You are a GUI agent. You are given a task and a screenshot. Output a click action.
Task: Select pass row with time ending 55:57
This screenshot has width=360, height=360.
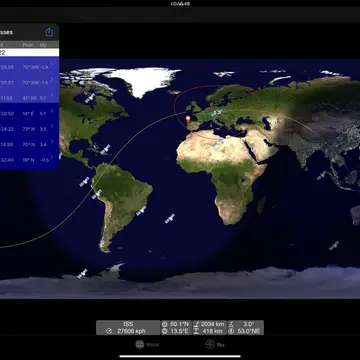click(x=29, y=80)
